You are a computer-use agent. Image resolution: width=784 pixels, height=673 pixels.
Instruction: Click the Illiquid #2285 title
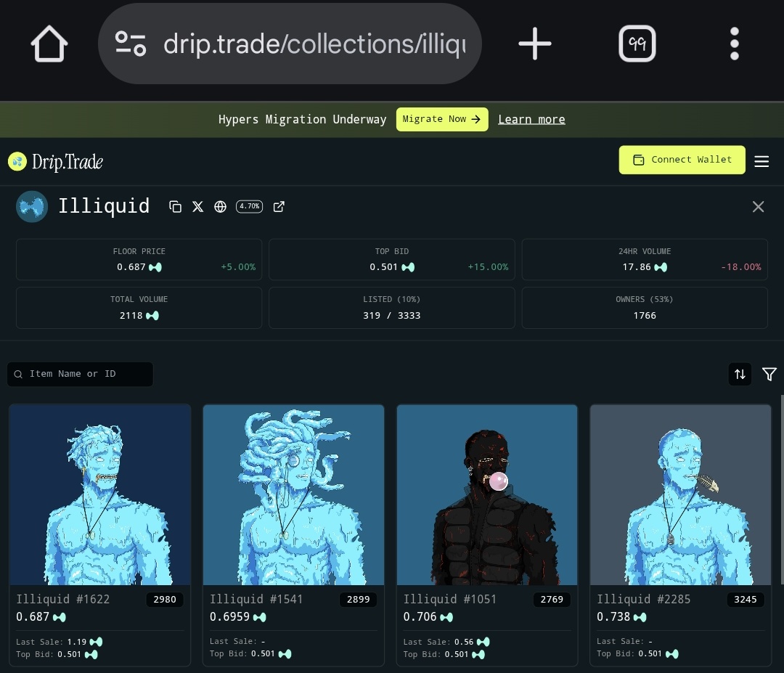[x=643, y=599]
